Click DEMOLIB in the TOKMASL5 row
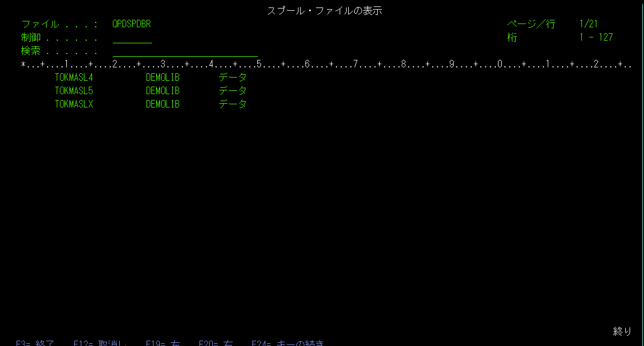The width and height of the screenshot is (644, 346). click(x=163, y=91)
